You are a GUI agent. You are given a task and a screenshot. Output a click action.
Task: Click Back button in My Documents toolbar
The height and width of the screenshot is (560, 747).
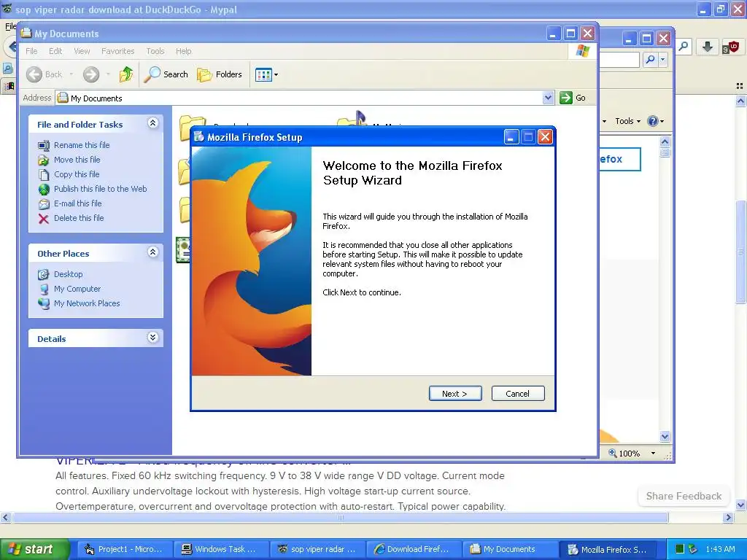pyautogui.click(x=44, y=74)
